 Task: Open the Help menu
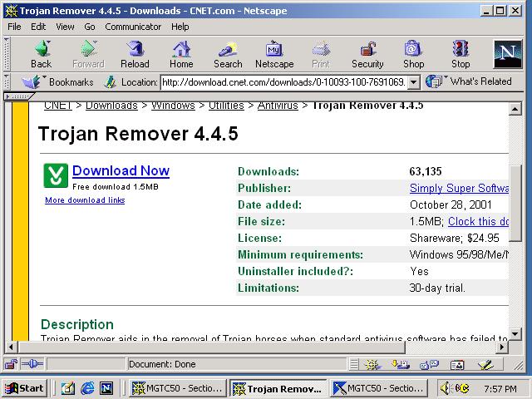click(x=180, y=27)
